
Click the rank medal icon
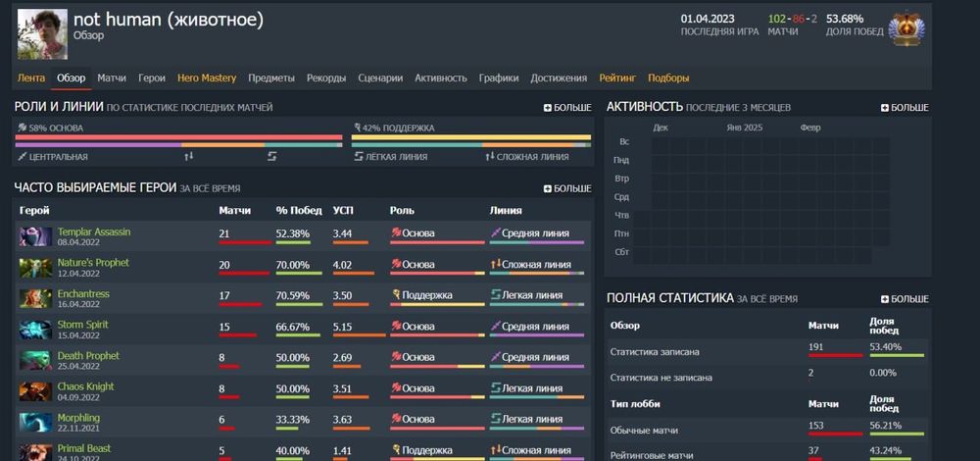(906, 28)
